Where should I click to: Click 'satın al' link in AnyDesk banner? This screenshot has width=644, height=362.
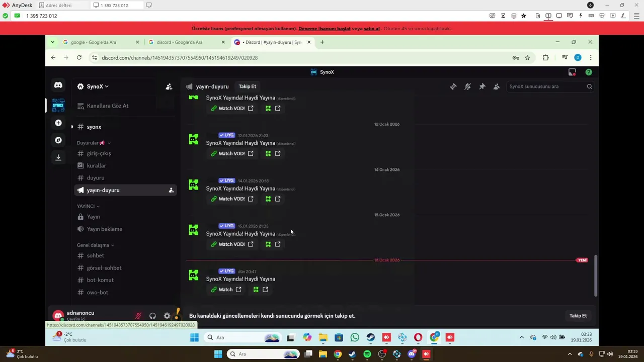(x=372, y=29)
